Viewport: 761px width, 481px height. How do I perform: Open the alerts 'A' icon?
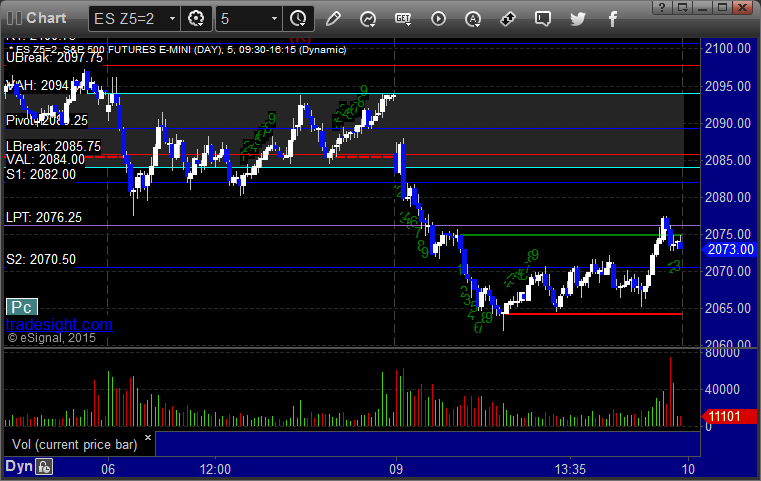(473, 19)
